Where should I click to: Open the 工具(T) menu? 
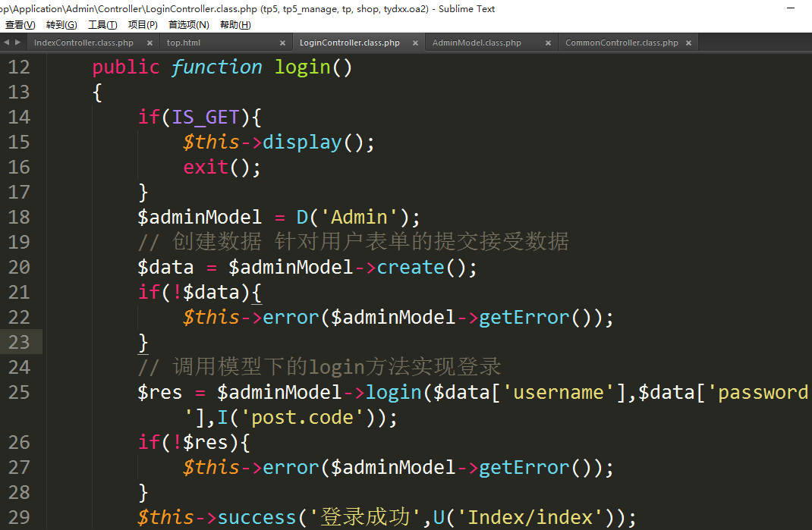102,25
